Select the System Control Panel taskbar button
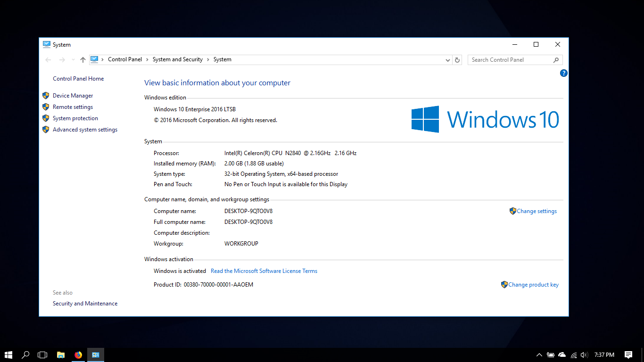Screen dimensions: 644x362 click(96, 355)
